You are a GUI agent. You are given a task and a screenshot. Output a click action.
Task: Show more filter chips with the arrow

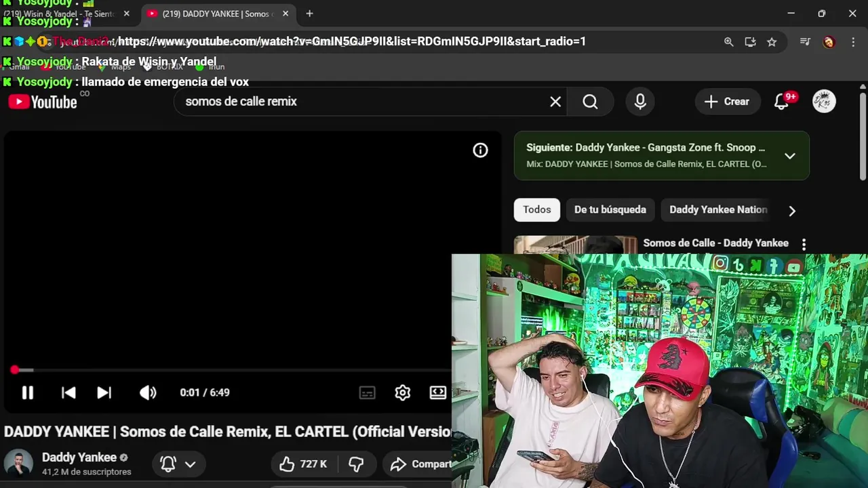(x=792, y=211)
